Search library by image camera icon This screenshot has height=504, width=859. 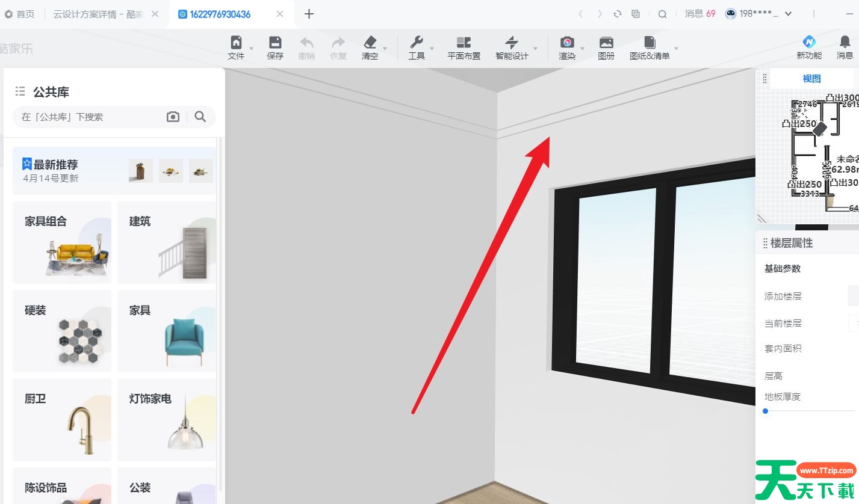[173, 117]
